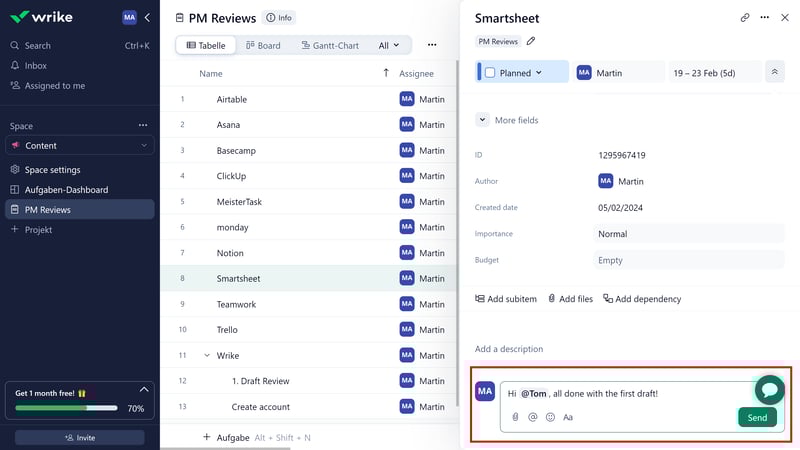This screenshot has width=800, height=450.
Task: Open the Planned status dropdown
Action: tap(521, 73)
